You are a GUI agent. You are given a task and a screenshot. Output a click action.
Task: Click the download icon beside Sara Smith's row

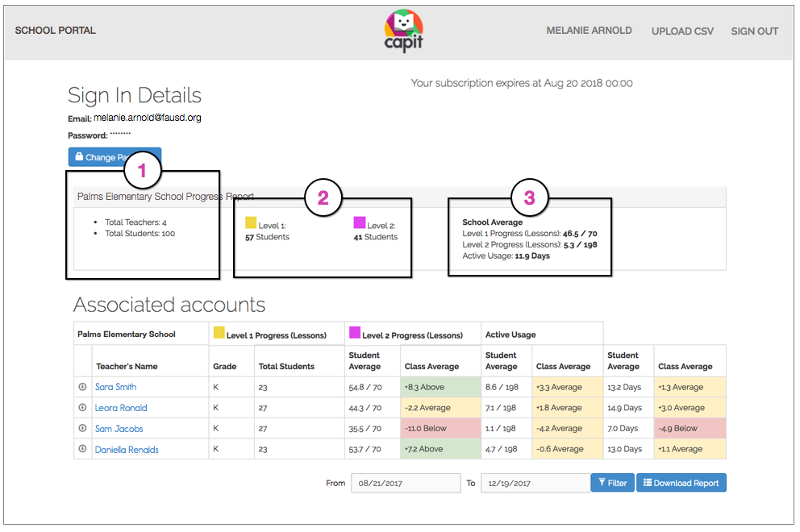[x=83, y=387]
